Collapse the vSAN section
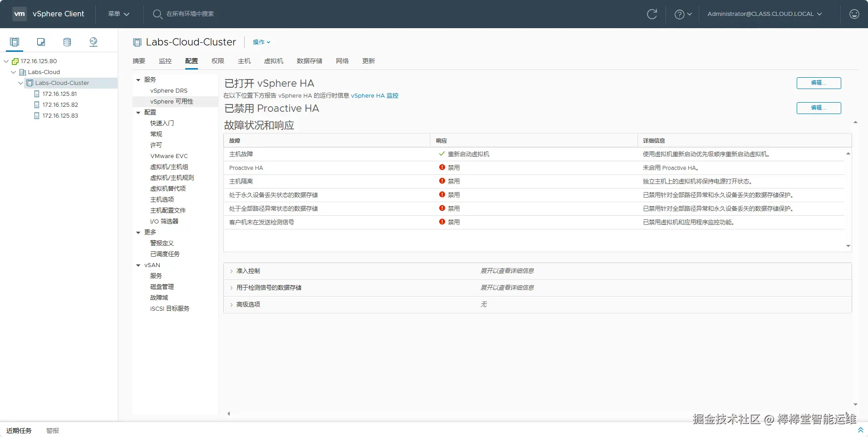This screenshot has width=868, height=437. pyautogui.click(x=138, y=265)
